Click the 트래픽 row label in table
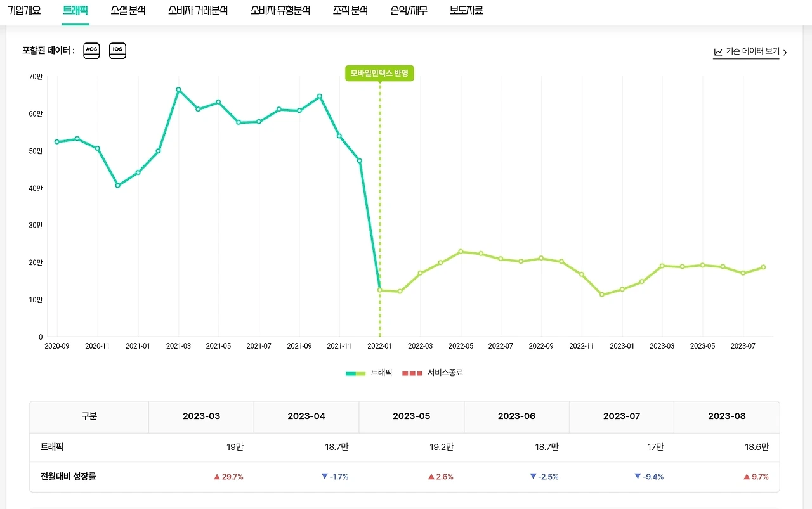The width and height of the screenshot is (812, 509). [x=52, y=448]
